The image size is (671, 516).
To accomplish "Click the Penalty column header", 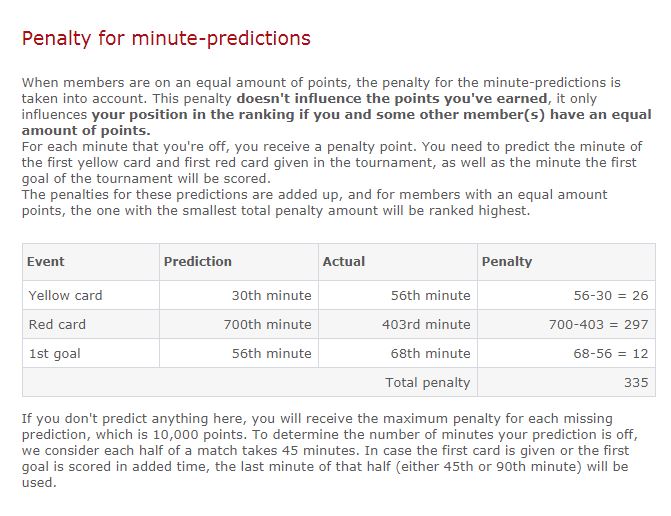I will tap(566, 262).
